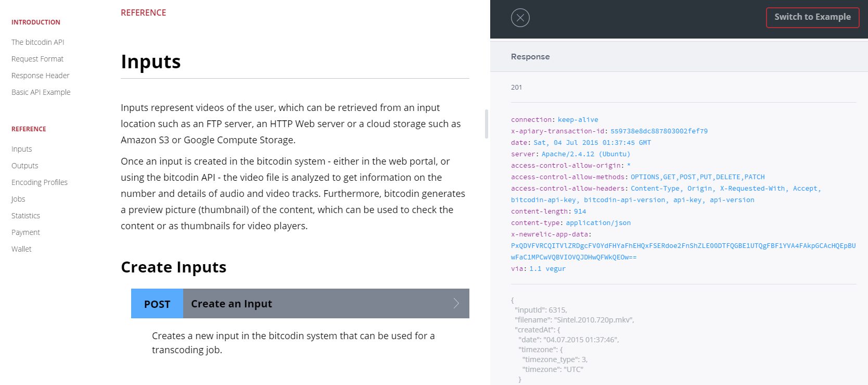Select the 201 status code text
Viewport: 868px width, 385px height.
(x=516, y=88)
